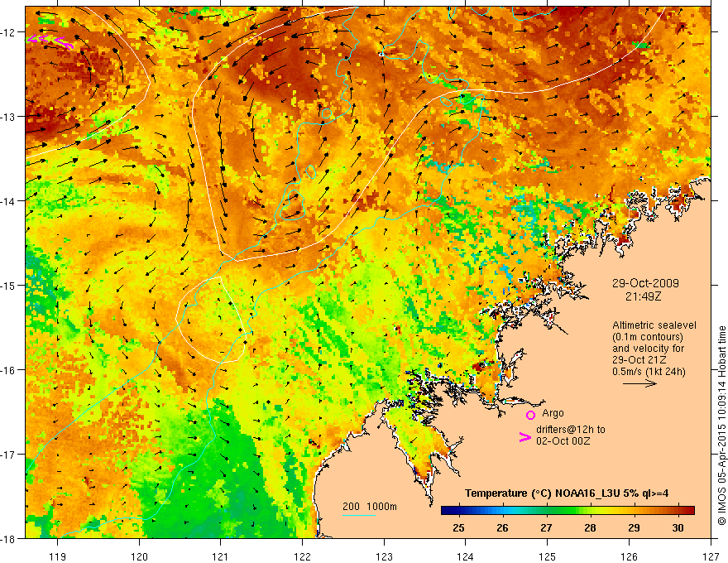Click the IMOS copyright timestamp text
The image size is (728, 563).
721,426
